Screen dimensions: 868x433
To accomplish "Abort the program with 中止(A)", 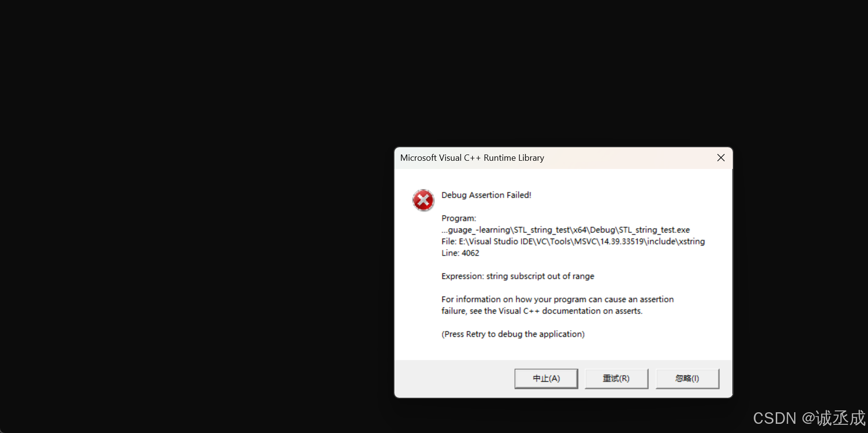I will pyautogui.click(x=546, y=378).
